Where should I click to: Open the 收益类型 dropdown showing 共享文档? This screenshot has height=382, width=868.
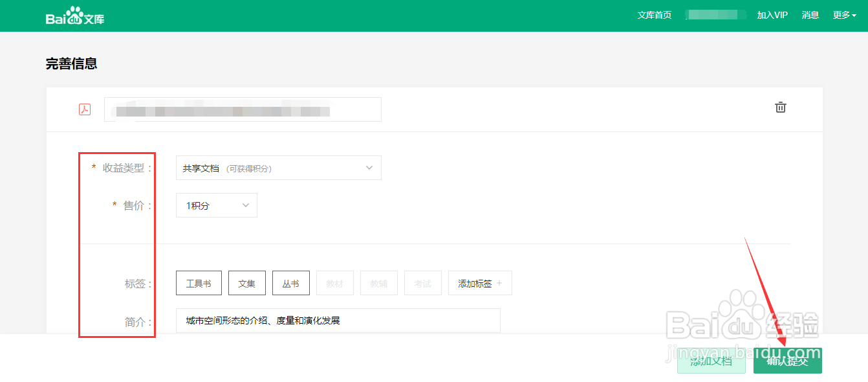click(x=278, y=168)
